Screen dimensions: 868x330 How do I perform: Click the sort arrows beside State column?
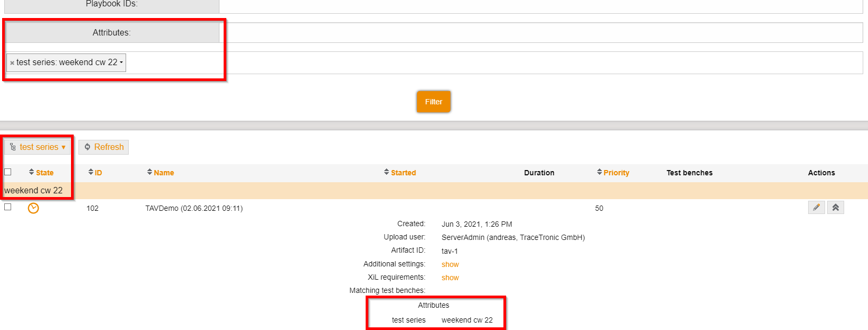point(31,172)
